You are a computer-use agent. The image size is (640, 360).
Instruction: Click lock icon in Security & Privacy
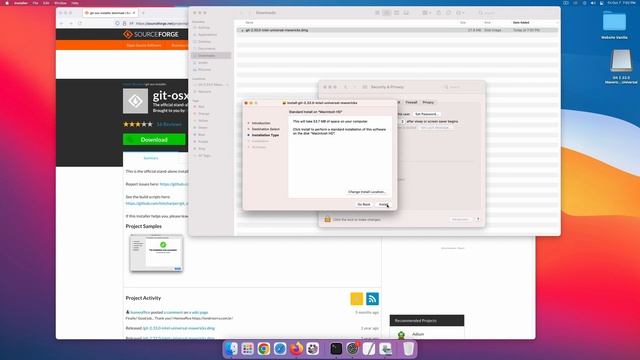(x=327, y=219)
